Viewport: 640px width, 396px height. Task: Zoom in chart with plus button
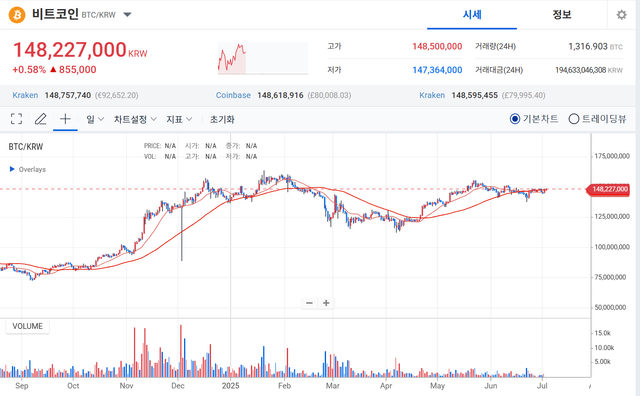click(326, 303)
